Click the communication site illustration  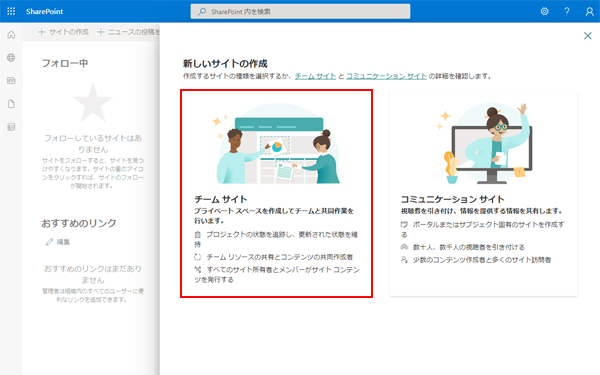(x=485, y=143)
